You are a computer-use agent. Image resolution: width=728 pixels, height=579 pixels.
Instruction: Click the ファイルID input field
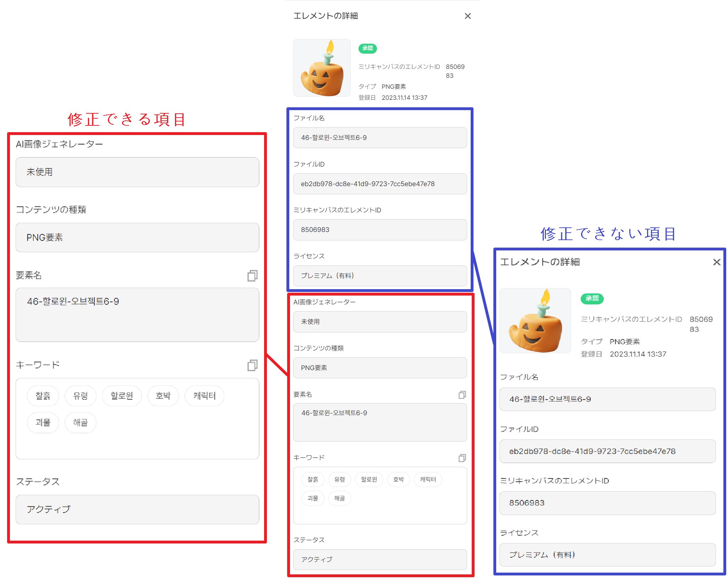[380, 184]
